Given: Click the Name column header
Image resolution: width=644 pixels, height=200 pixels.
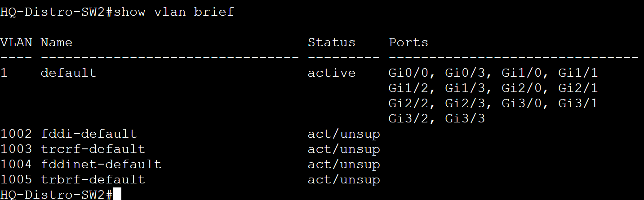Looking at the screenshot, I should pos(56,43).
